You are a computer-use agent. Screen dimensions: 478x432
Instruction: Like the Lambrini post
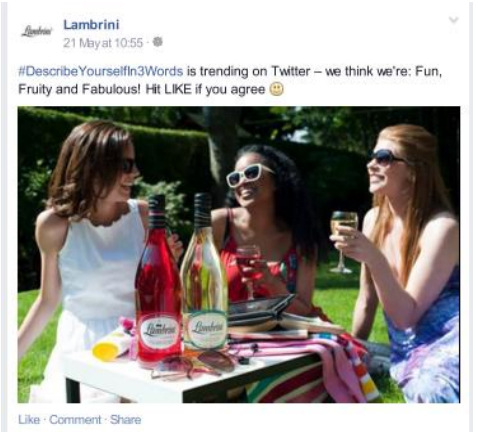(x=29, y=420)
